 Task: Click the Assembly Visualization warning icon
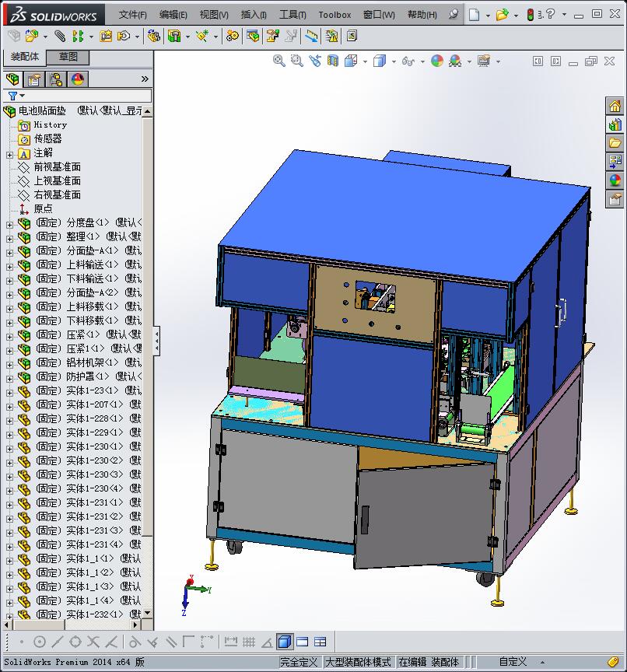point(331,37)
